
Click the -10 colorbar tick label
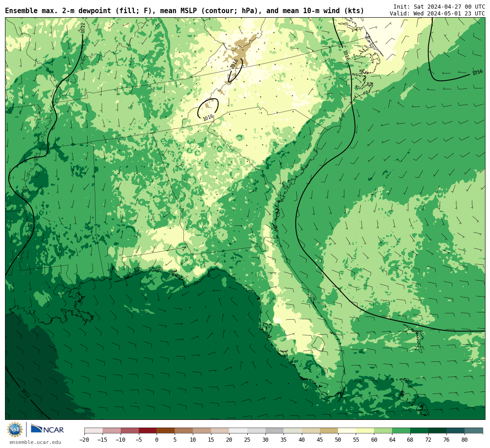(x=120, y=440)
